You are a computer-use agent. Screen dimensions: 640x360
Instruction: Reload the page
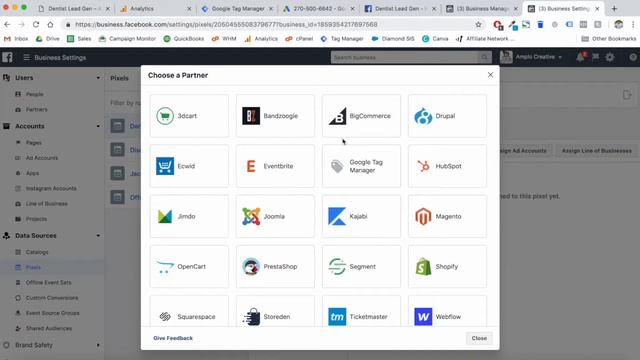tap(36, 24)
